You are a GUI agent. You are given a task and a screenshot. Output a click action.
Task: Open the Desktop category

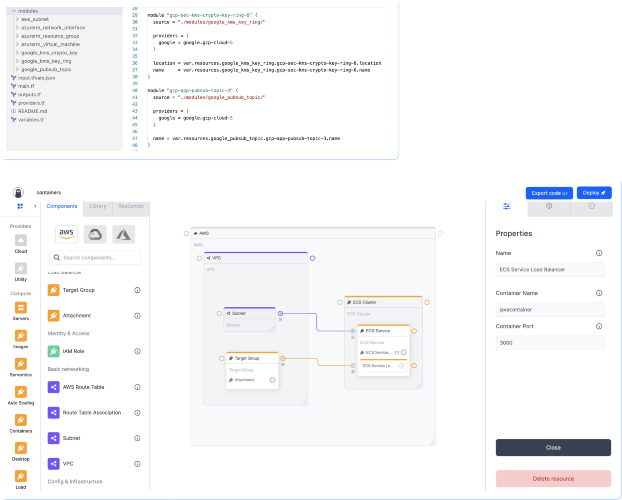click(21, 448)
